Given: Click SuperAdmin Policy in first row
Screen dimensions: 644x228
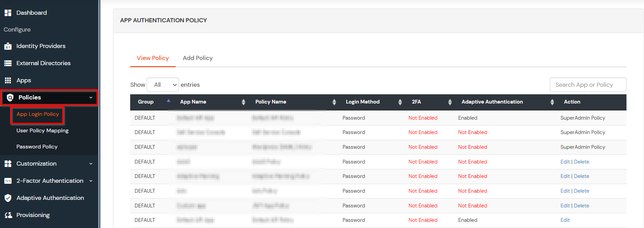Looking at the screenshot, I should [x=583, y=118].
